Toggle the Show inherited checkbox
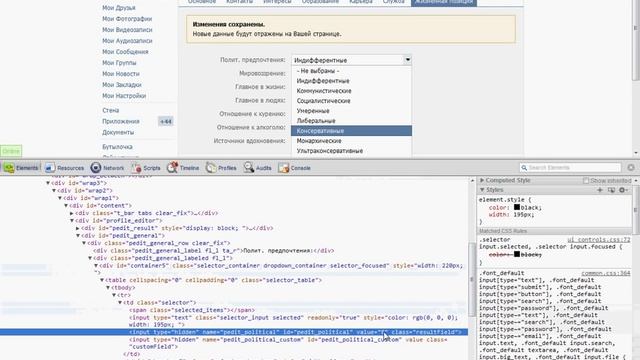 [586, 180]
